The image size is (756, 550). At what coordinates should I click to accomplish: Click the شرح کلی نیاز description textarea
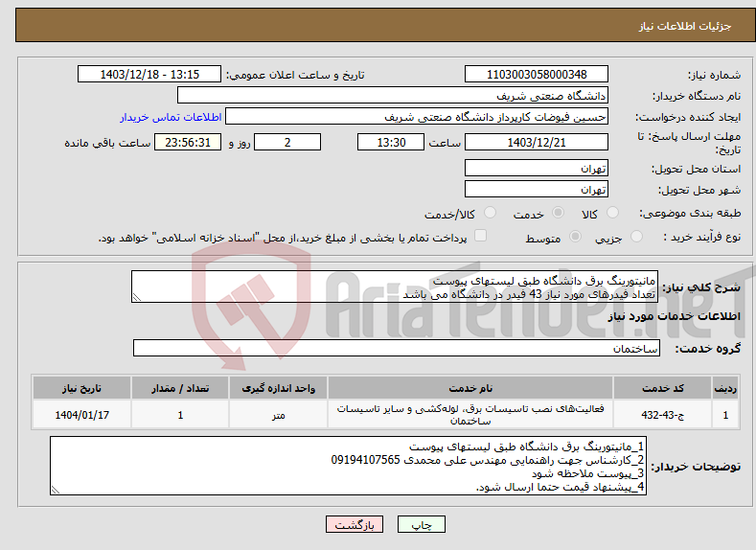(395, 286)
